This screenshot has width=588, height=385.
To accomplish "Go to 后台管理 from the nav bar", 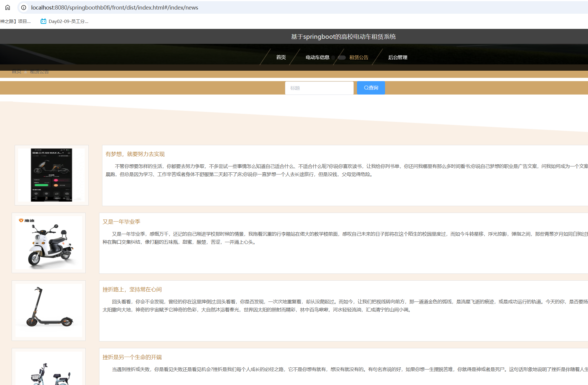I will [398, 57].
